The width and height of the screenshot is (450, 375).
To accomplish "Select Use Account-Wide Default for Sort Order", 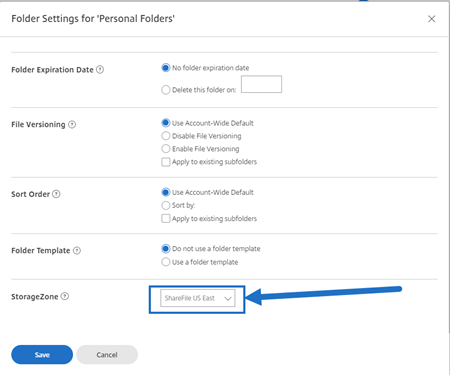I will tap(166, 192).
